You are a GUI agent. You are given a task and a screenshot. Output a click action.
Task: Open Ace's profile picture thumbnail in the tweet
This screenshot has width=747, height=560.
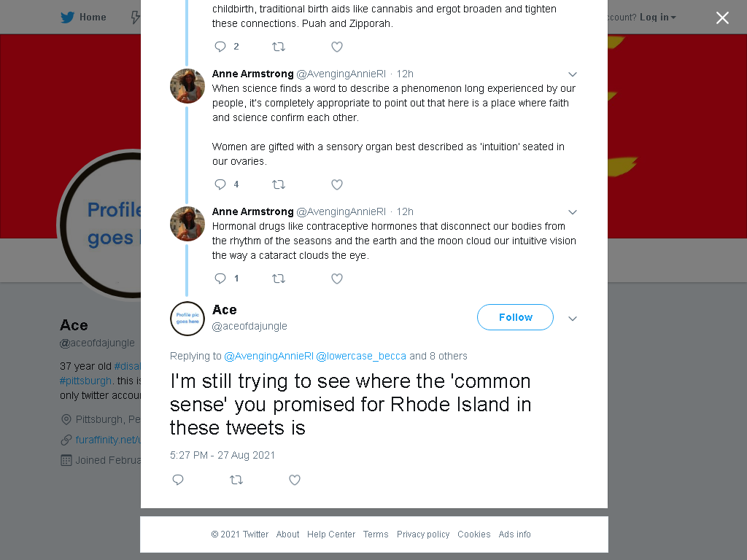coord(187,319)
